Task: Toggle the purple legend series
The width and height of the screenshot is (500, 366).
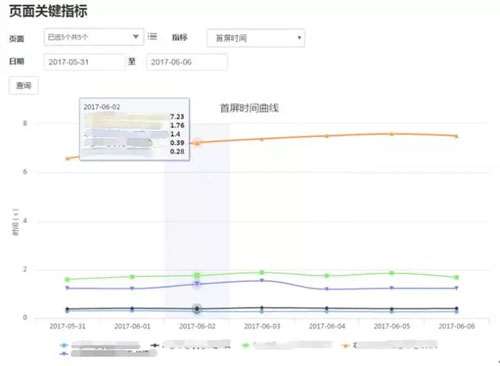Action: (x=108, y=353)
